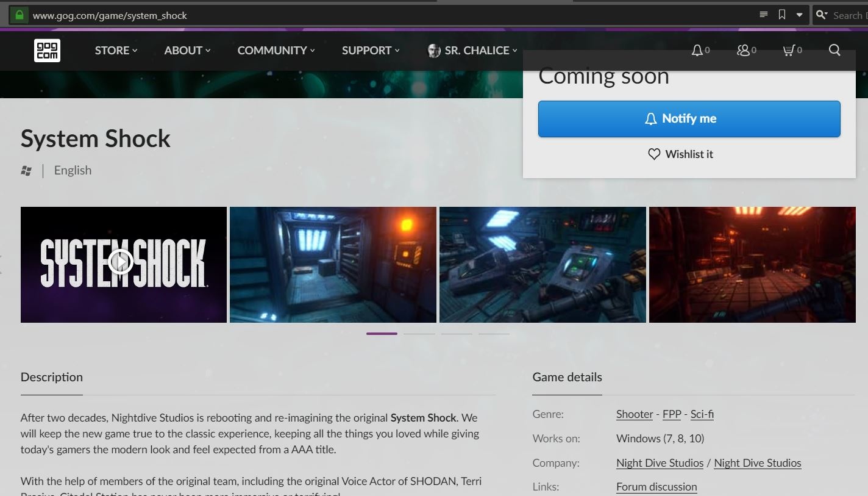Open the COMMUNITY menu
The height and width of the screenshot is (496, 868).
pyautogui.click(x=276, y=51)
